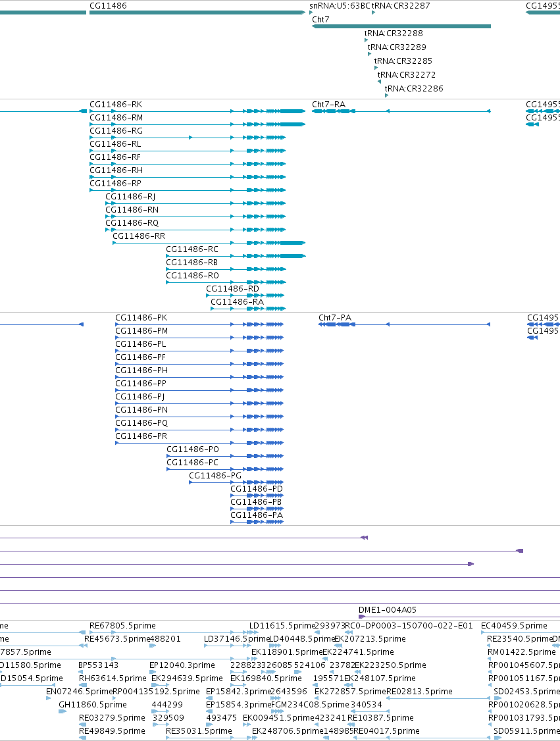Open transcript CG11486-RK
The height and width of the screenshot is (741, 560).
pyautogui.click(x=116, y=105)
